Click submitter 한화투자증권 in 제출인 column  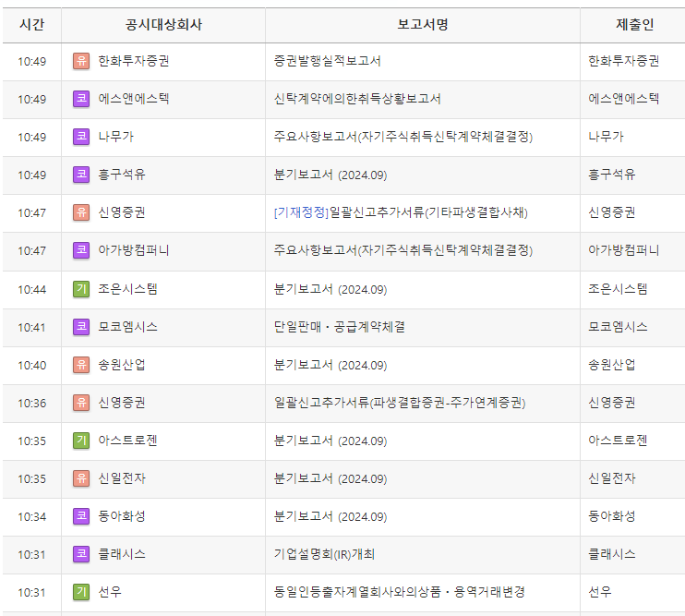click(624, 61)
